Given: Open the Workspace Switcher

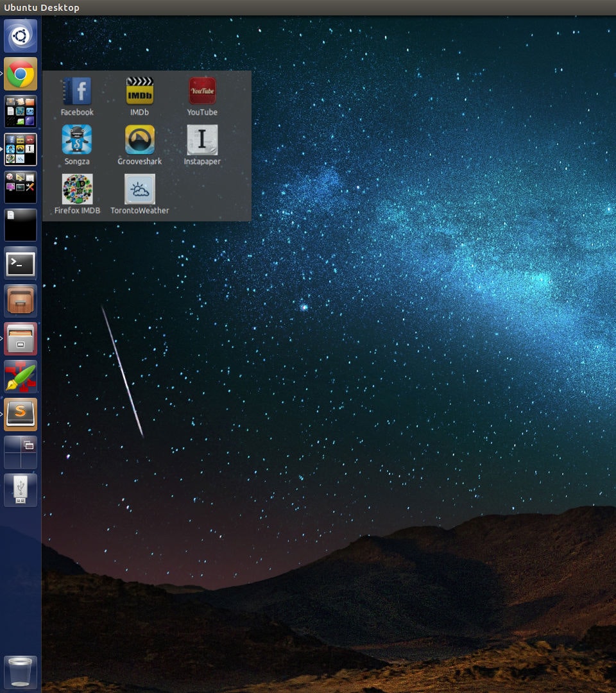Looking at the screenshot, I should click(20, 452).
